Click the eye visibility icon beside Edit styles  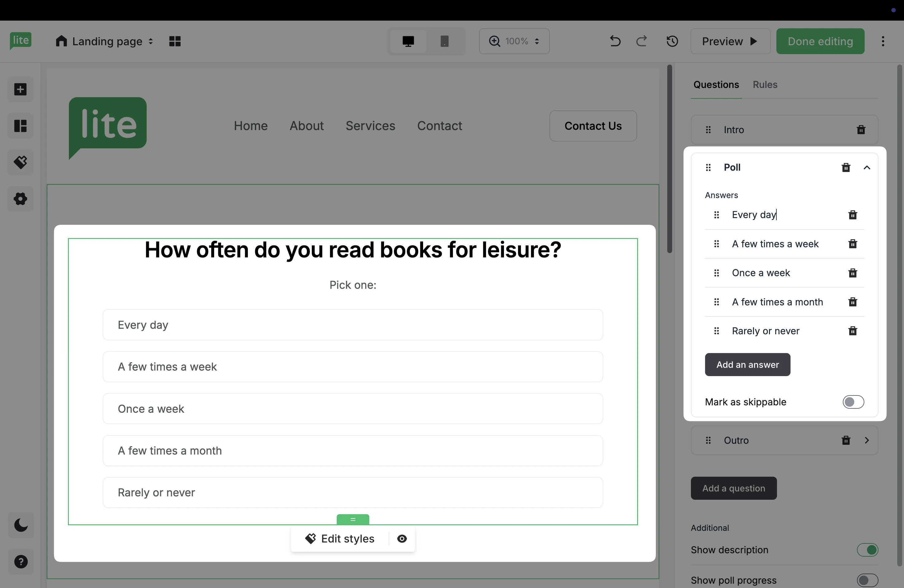402,538
